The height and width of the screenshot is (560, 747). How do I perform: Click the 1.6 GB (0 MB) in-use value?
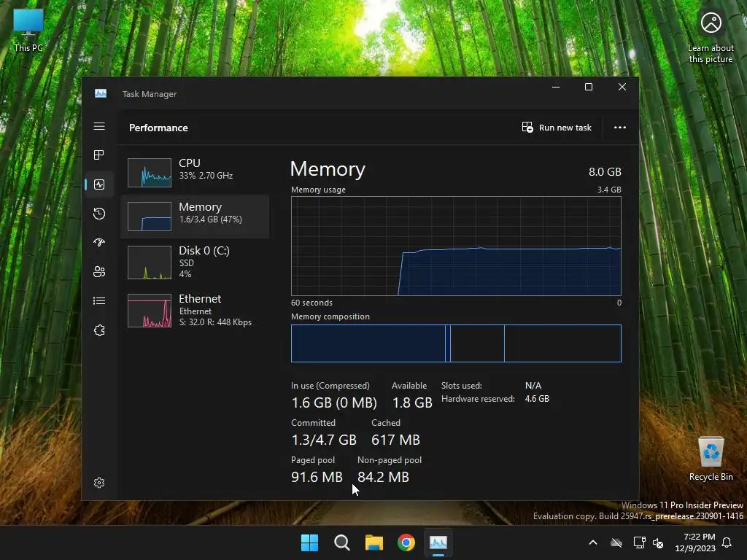[334, 402]
